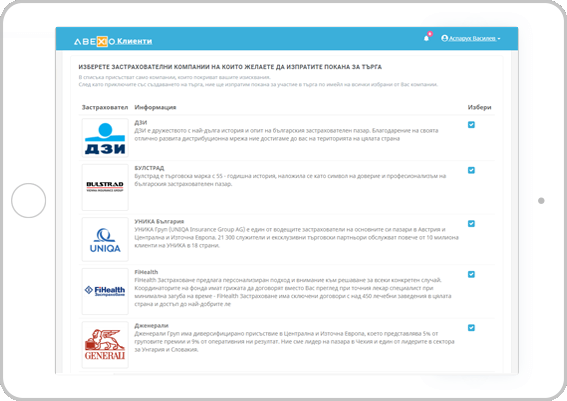The width and height of the screenshot is (567, 401).
Task: Click the Generali lion logo
Action: [x=105, y=345]
